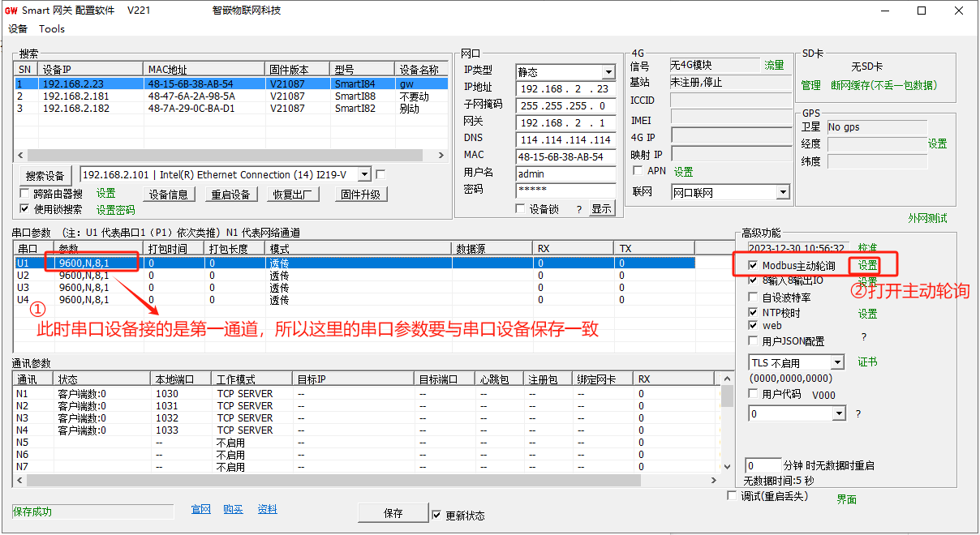Open 设置 next to Modbus主动轮询
Viewport: 980px width, 535px height.
click(867, 264)
